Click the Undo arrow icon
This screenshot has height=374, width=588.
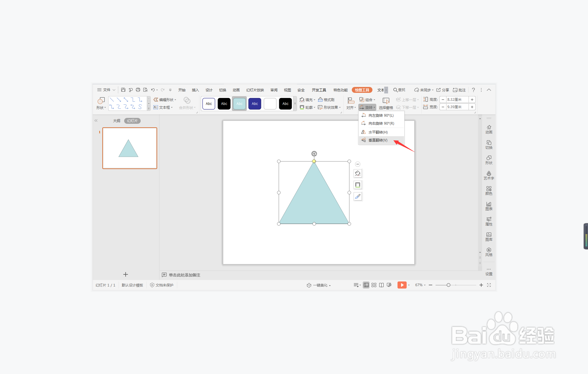(153, 90)
